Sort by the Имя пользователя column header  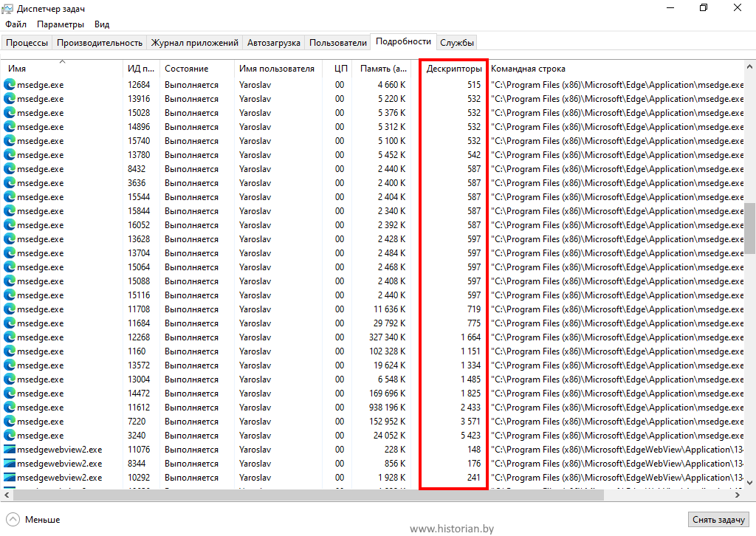(x=278, y=69)
